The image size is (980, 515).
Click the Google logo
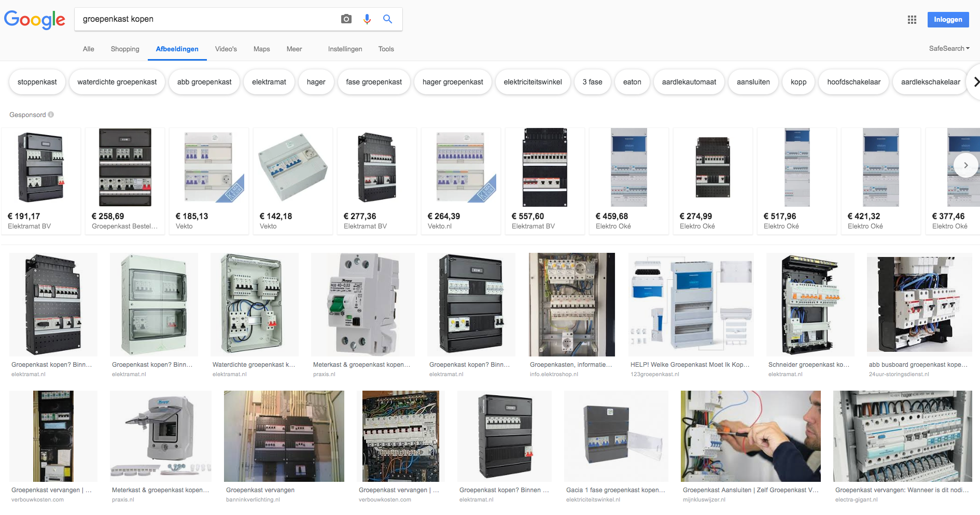[35, 20]
